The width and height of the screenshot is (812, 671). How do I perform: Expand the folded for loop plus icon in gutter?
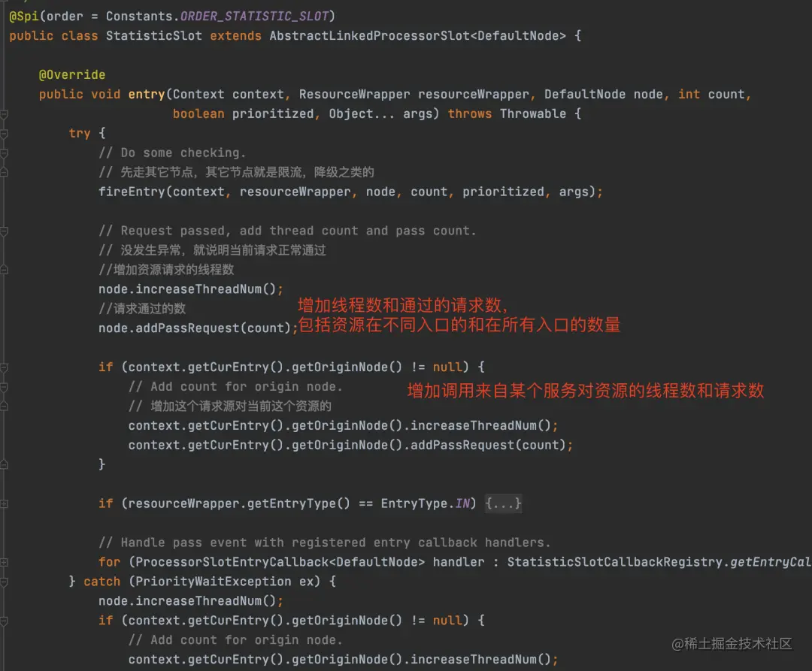4,562
